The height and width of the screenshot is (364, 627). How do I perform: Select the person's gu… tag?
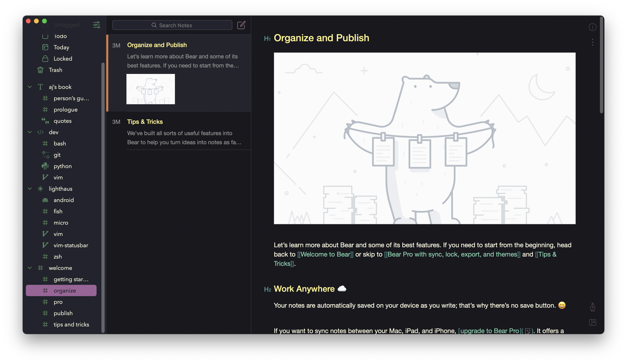pos(61,98)
